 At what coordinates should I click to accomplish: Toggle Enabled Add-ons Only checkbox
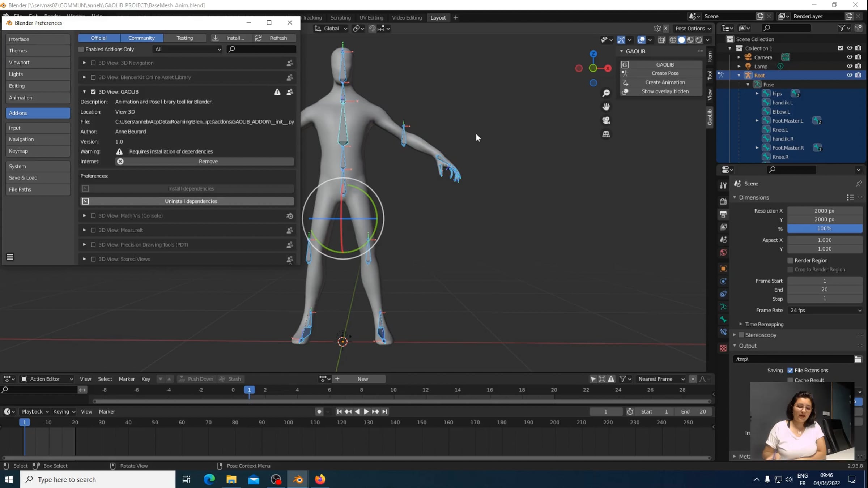[x=81, y=49]
